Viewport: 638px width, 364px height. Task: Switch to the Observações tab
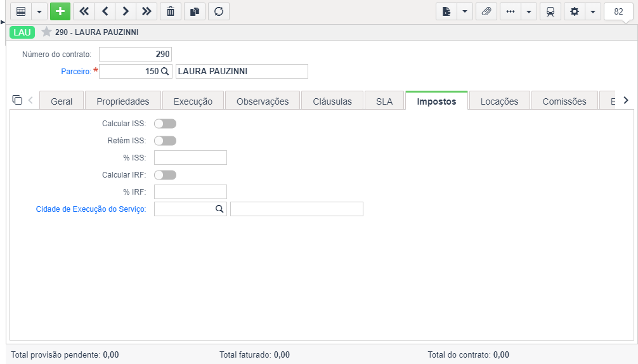pyautogui.click(x=263, y=101)
